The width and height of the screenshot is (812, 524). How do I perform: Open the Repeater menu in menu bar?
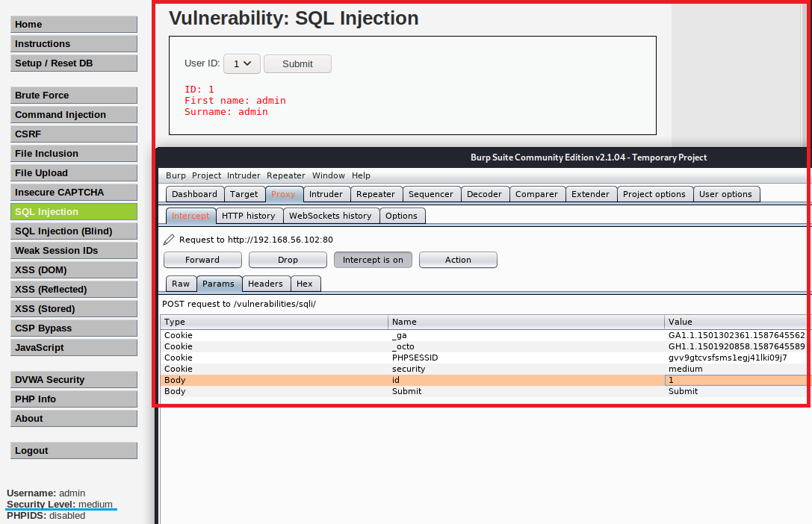(x=286, y=175)
